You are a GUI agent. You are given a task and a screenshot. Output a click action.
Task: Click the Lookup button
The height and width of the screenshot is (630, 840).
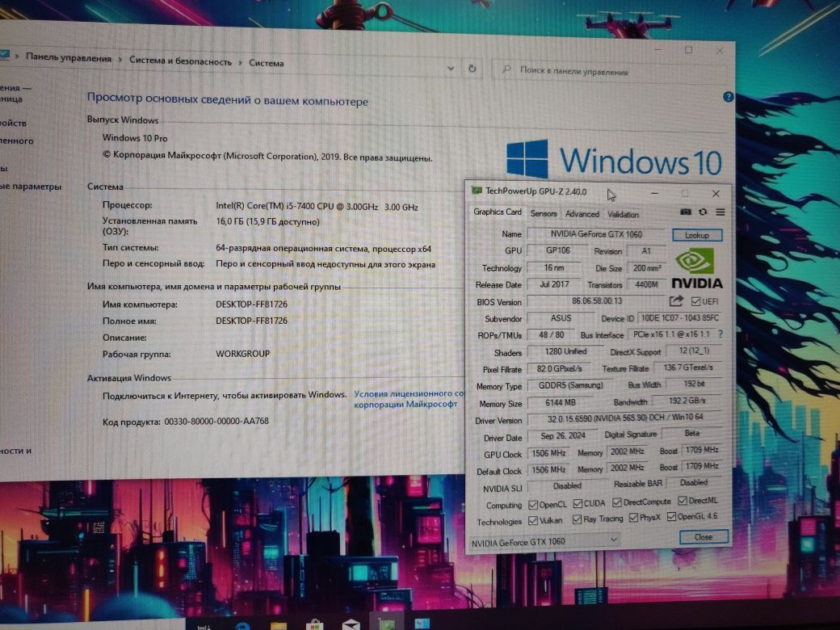tap(696, 235)
